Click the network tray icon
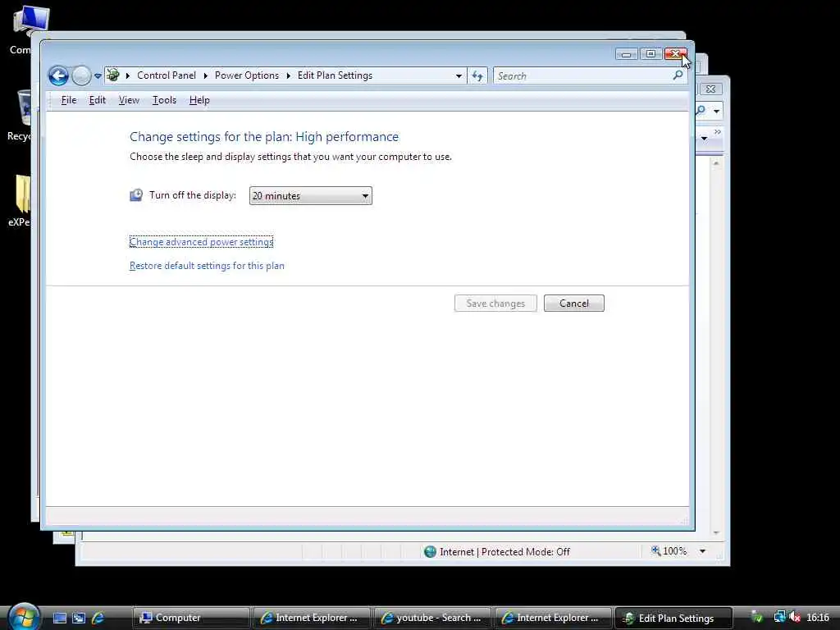Viewport: 840px width, 630px height. 779,618
